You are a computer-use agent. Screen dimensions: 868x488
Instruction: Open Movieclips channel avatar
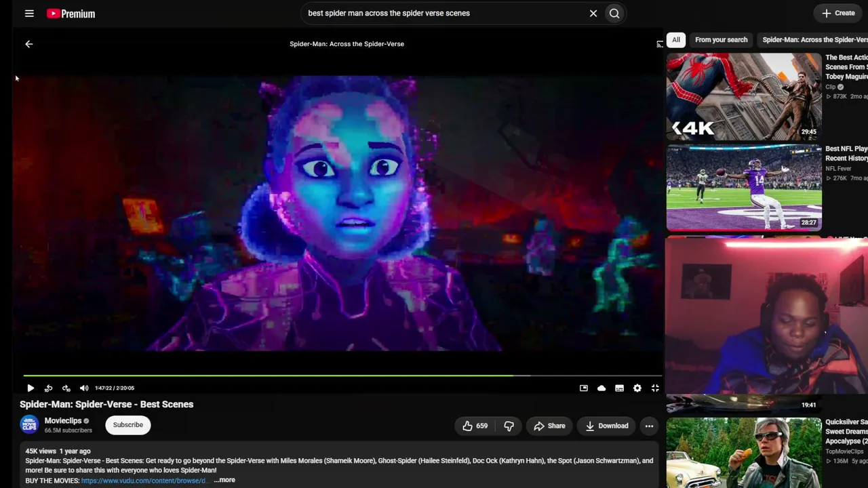click(x=29, y=425)
